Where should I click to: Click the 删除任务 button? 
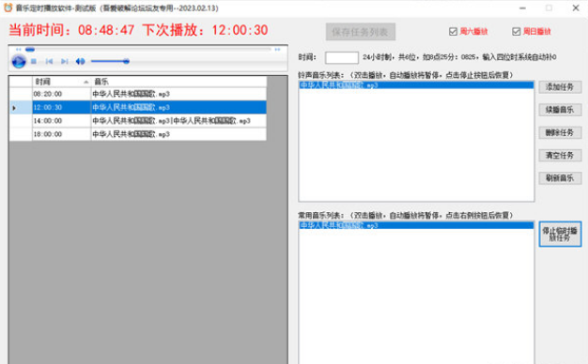[x=560, y=132]
